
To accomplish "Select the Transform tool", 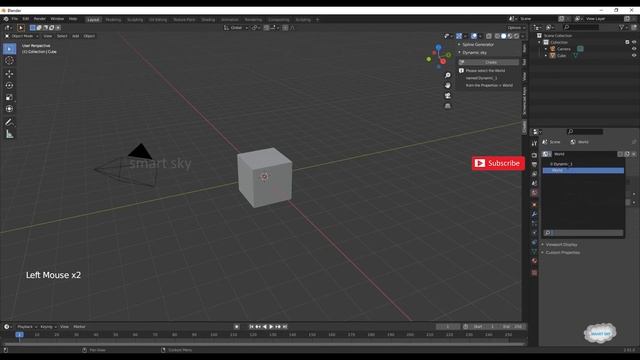I will (x=9, y=109).
